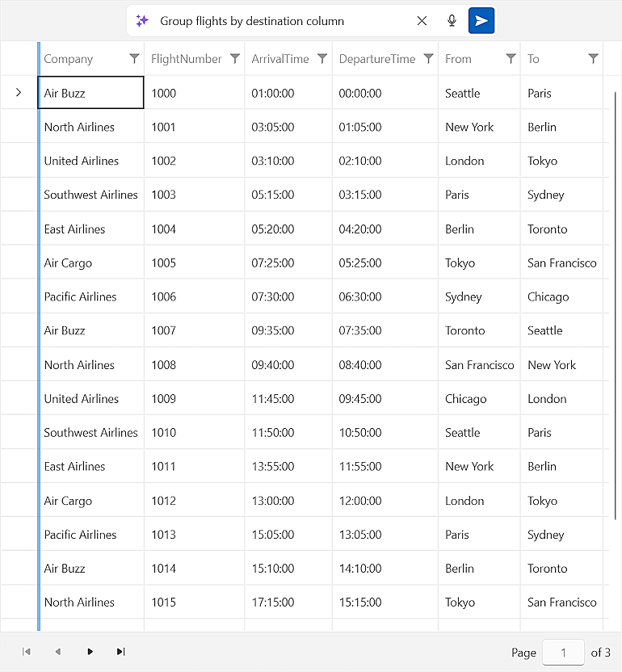Image resolution: width=622 pixels, height=672 pixels.
Task: Open the ArrivalTime column filter
Action: pos(322,58)
